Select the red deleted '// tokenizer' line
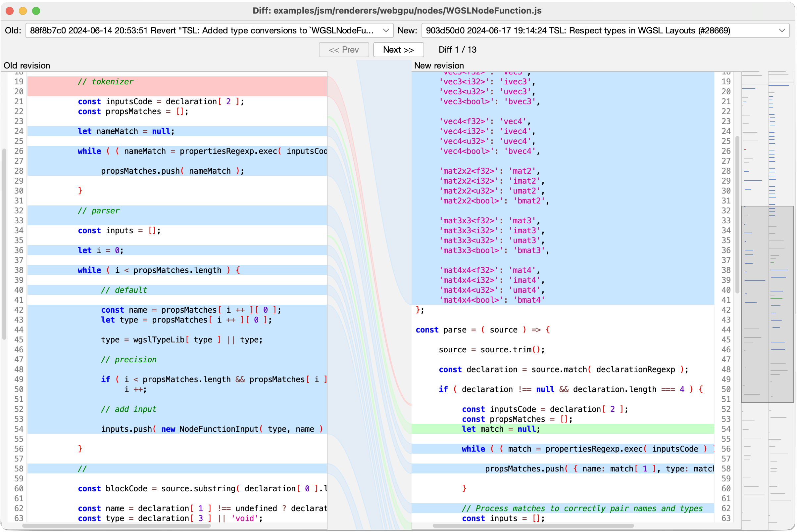Screen dimensions: 797x532 tap(105, 81)
